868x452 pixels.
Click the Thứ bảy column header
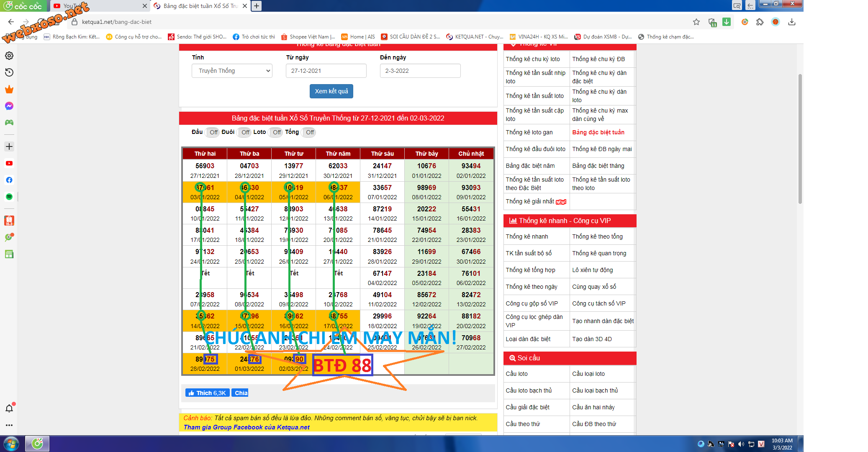pos(426,154)
